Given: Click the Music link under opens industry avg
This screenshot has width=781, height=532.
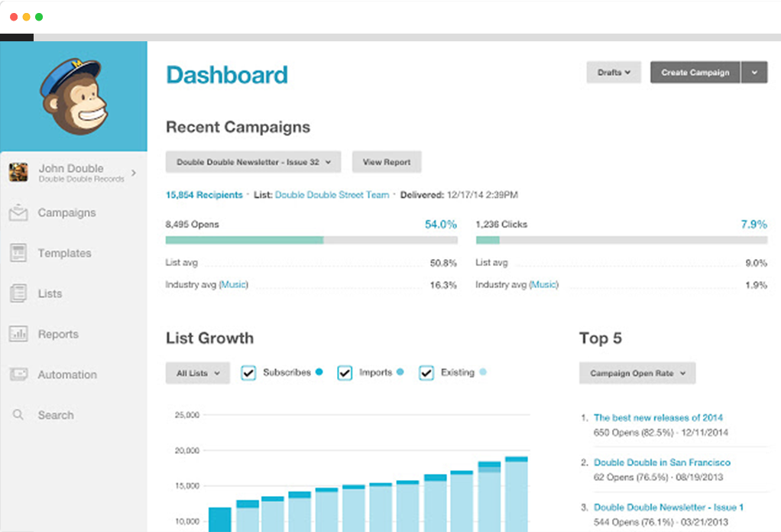Looking at the screenshot, I should tap(234, 284).
